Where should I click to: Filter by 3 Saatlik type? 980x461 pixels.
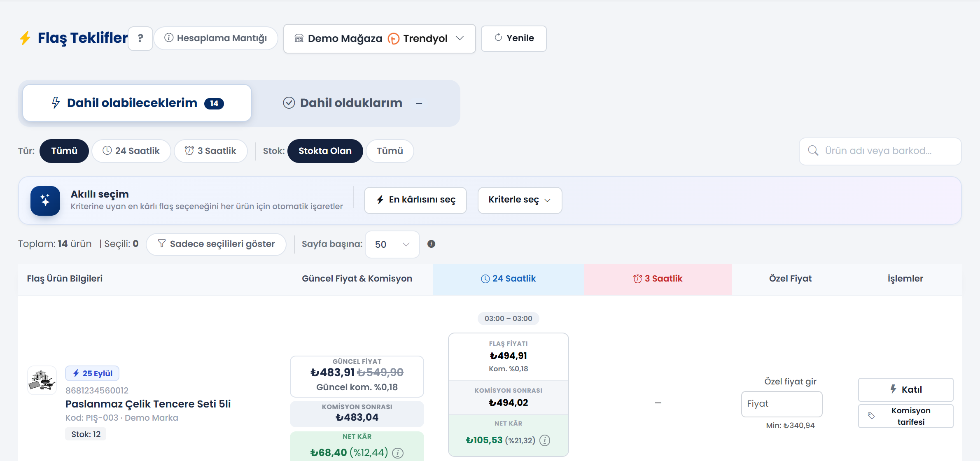(210, 151)
